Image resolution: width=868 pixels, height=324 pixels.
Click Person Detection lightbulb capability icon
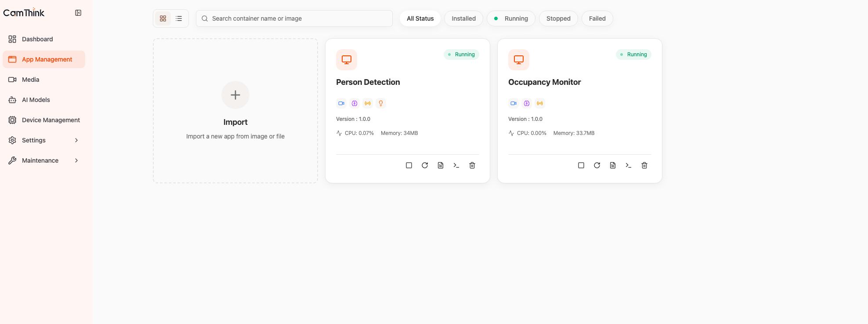click(x=381, y=103)
